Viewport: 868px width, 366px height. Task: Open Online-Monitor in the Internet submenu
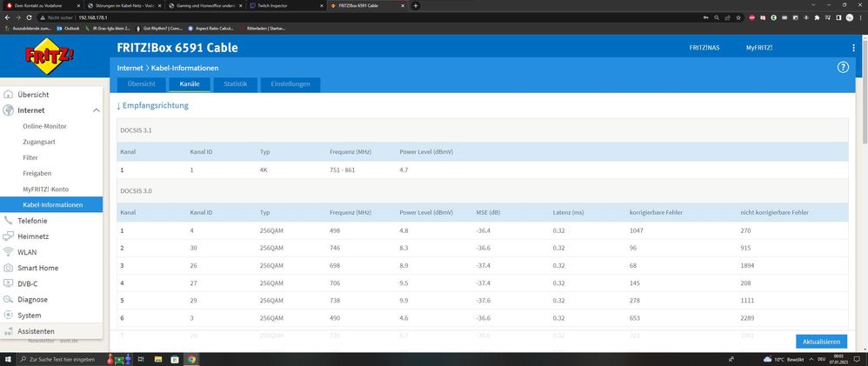click(44, 126)
